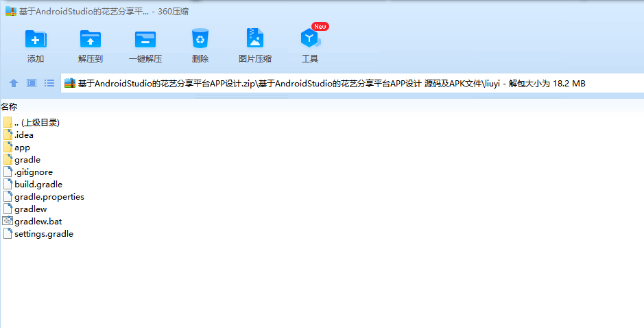Click the gradlew file icon
The height and width of the screenshot is (328, 644).
(x=8, y=209)
